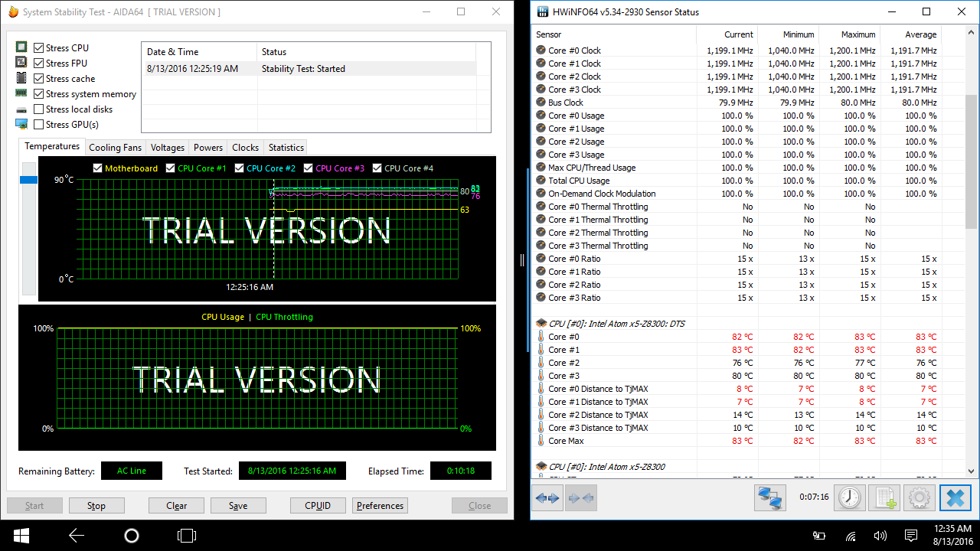The image size is (980, 551).
Task: Click the taskbar back arrow
Action: coord(77,536)
